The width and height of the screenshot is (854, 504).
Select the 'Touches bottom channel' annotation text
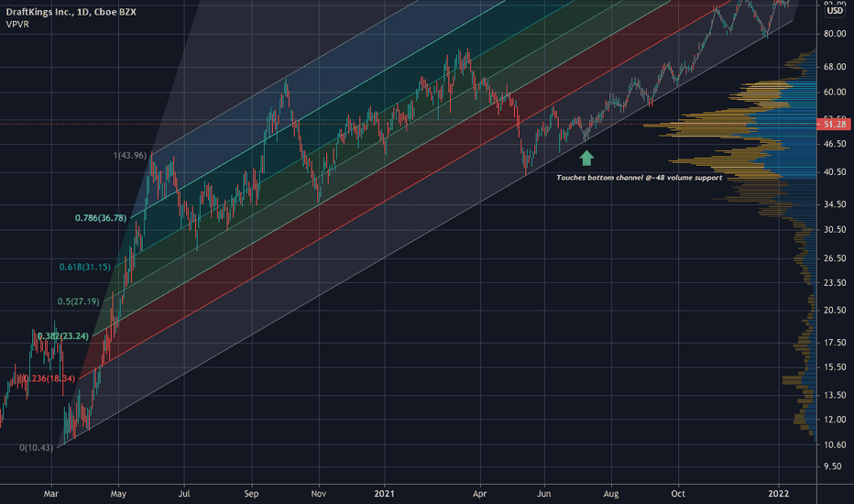point(640,178)
